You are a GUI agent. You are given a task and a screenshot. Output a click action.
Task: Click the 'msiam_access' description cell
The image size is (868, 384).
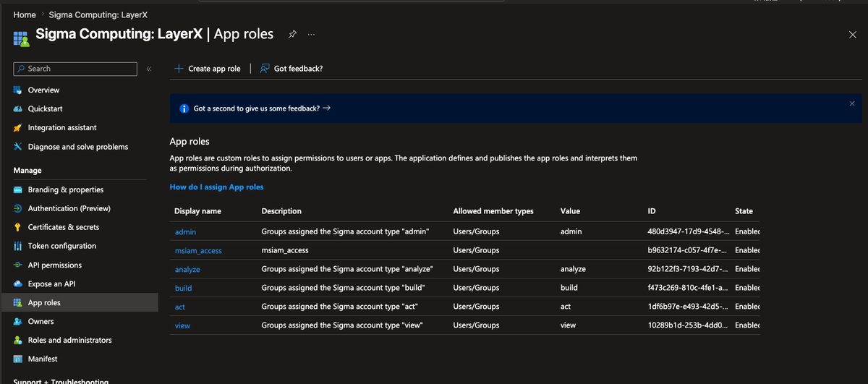(x=285, y=251)
